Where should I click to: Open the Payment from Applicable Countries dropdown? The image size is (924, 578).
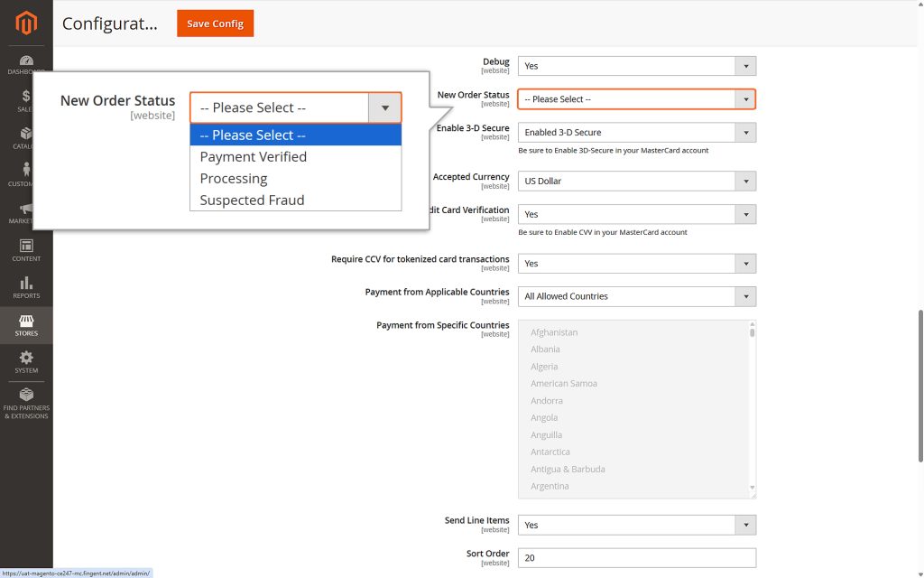745,296
